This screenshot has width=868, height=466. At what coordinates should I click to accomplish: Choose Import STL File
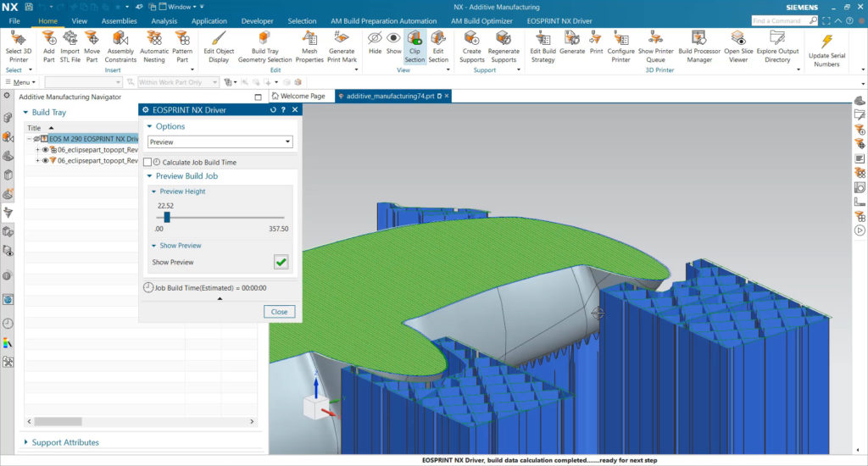(x=70, y=47)
